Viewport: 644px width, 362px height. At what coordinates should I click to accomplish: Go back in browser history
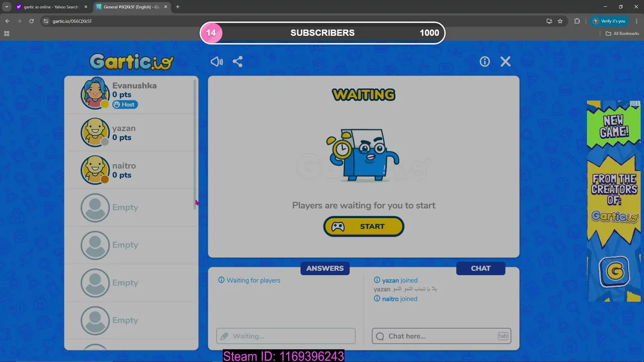(7, 21)
